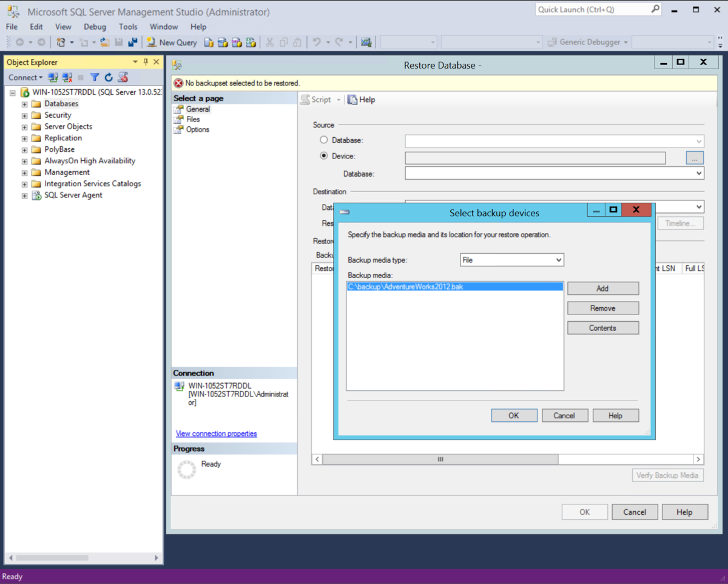Click the Contents button
Viewport: 728px width, 584px height.
[x=603, y=328]
